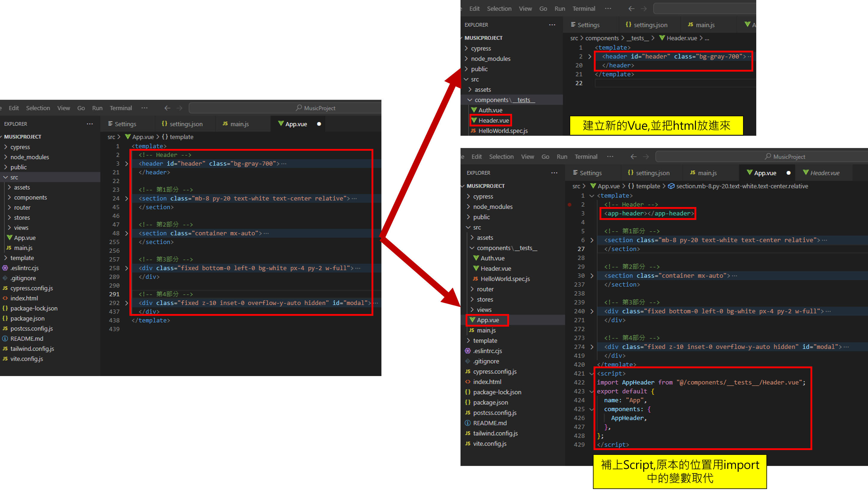Click left window's MusicProject search box
Viewport: 868px width, 492px height.
(x=285, y=108)
